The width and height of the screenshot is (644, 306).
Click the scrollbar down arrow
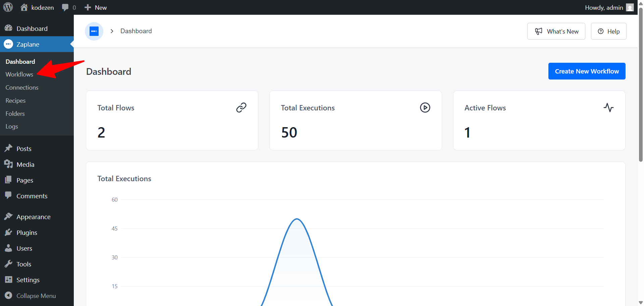coord(641,303)
